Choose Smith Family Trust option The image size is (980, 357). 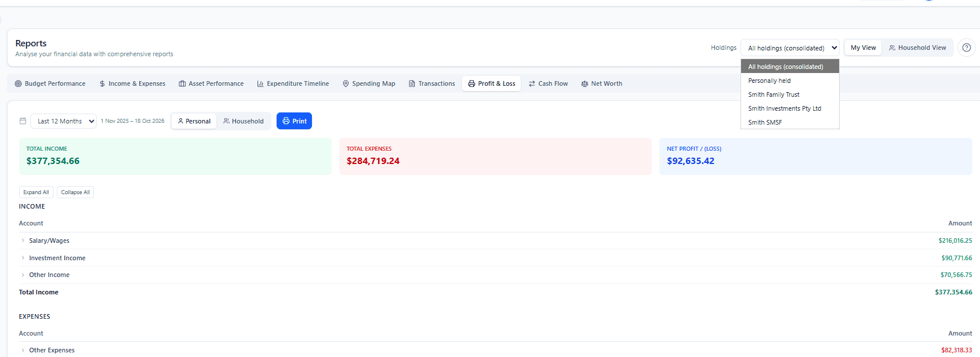click(x=790, y=94)
